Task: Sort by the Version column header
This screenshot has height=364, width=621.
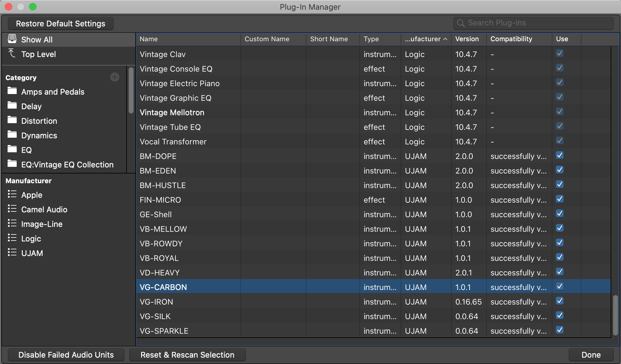Action: 469,39
